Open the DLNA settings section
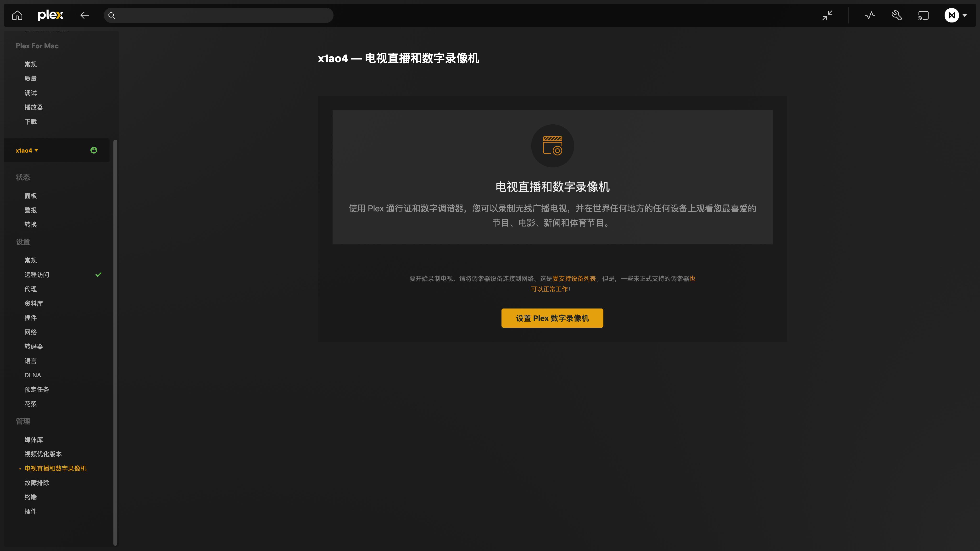 [x=32, y=375]
